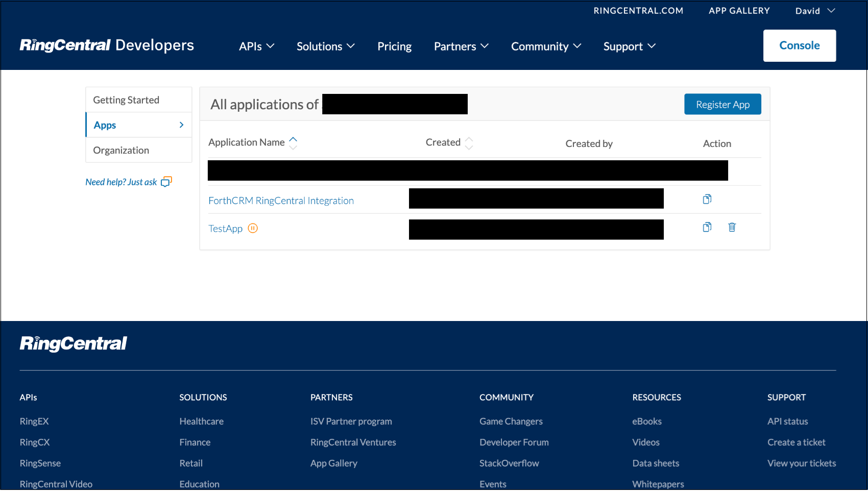Open Data sheets footer link
868x493 pixels.
(x=656, y=463)
